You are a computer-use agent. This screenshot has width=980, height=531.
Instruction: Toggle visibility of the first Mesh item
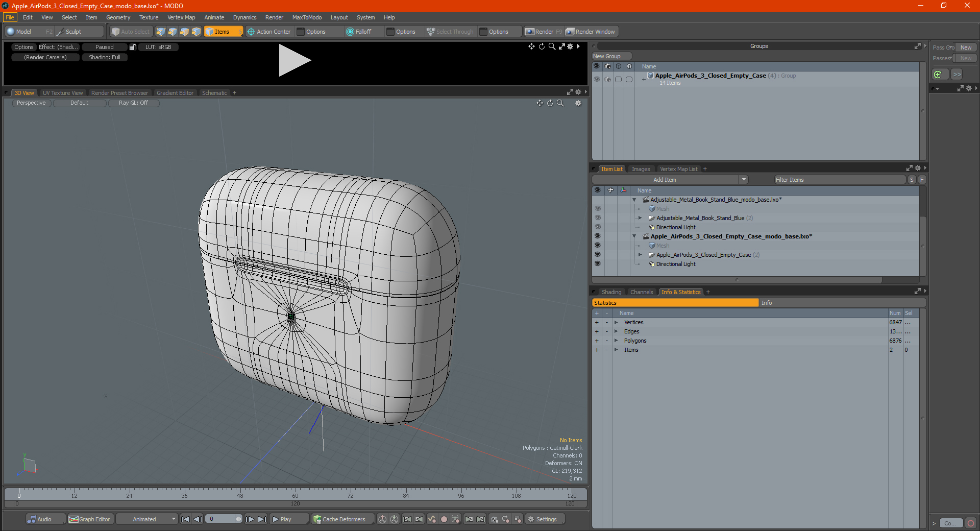597,209
